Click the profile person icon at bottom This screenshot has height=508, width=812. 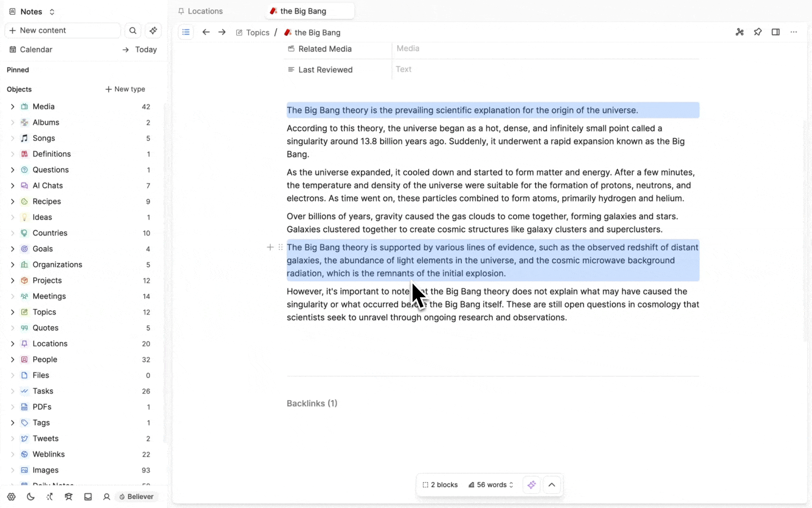(106, 497)
